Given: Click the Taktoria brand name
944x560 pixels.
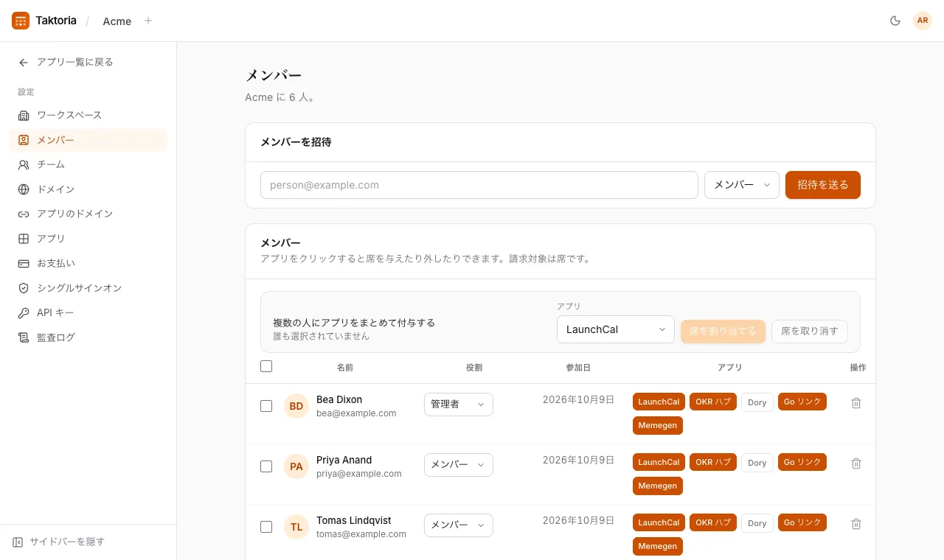Looking at the screenshot, I should (56, 21).
